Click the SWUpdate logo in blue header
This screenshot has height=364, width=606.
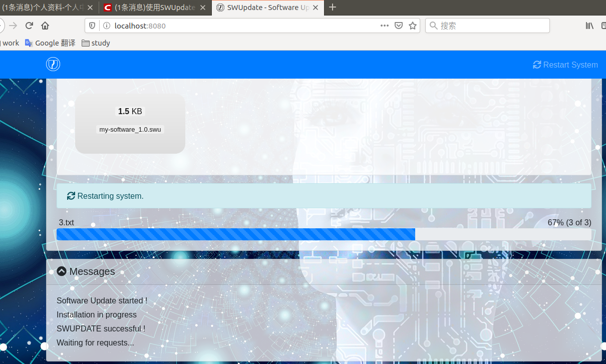(x=53, y=64)
